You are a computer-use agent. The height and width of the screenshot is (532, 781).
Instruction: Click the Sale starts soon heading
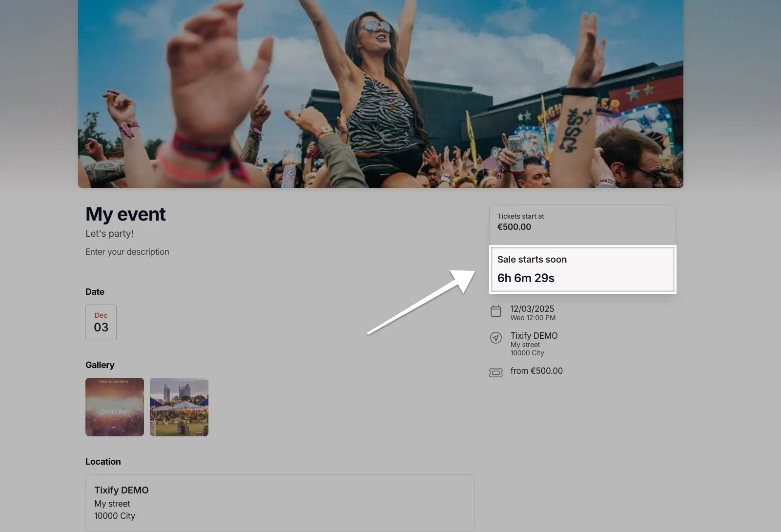(532, 260)
